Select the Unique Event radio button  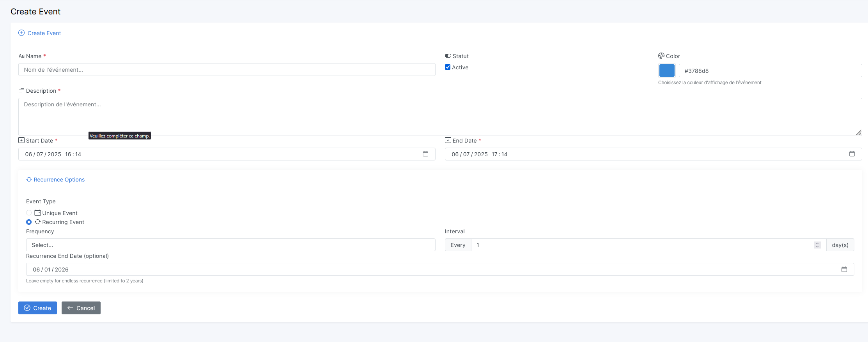(x=29, y=213)
